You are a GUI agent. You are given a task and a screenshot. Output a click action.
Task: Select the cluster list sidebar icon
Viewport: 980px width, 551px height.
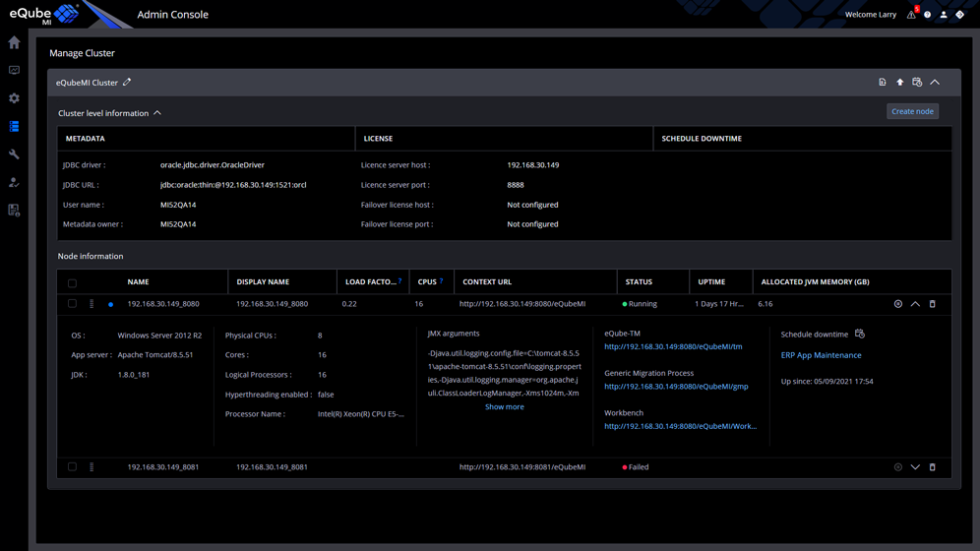pyautogui.click(x=14, y=126)
